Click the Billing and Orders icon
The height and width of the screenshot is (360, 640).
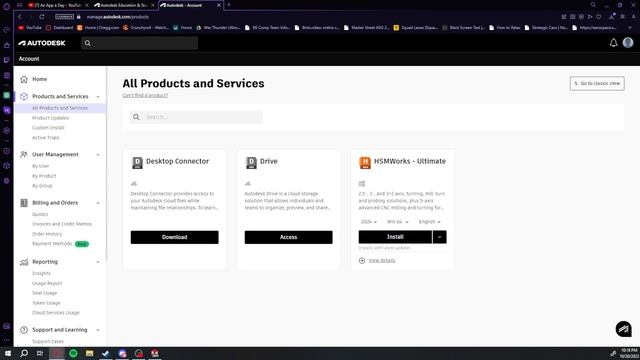pos(24,203)
